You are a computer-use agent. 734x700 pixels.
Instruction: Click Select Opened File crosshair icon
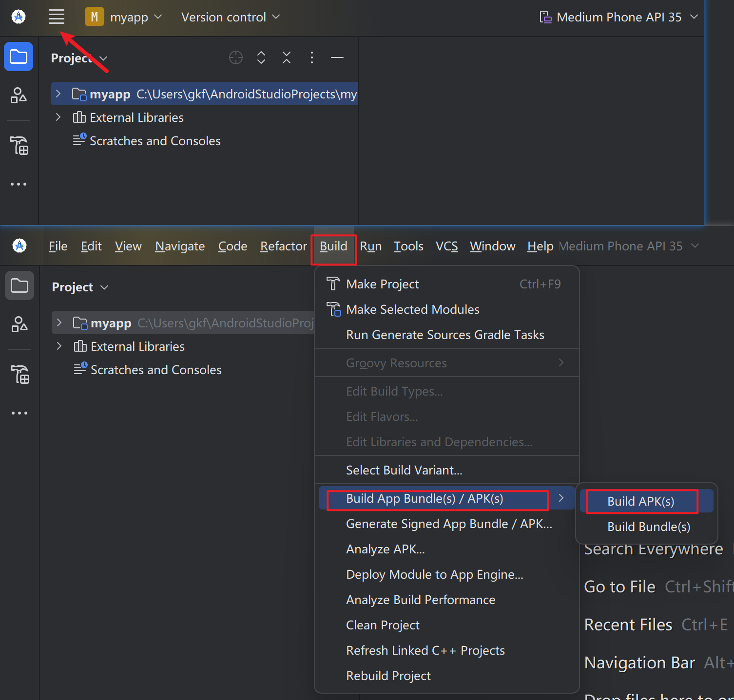click(236, 57)
